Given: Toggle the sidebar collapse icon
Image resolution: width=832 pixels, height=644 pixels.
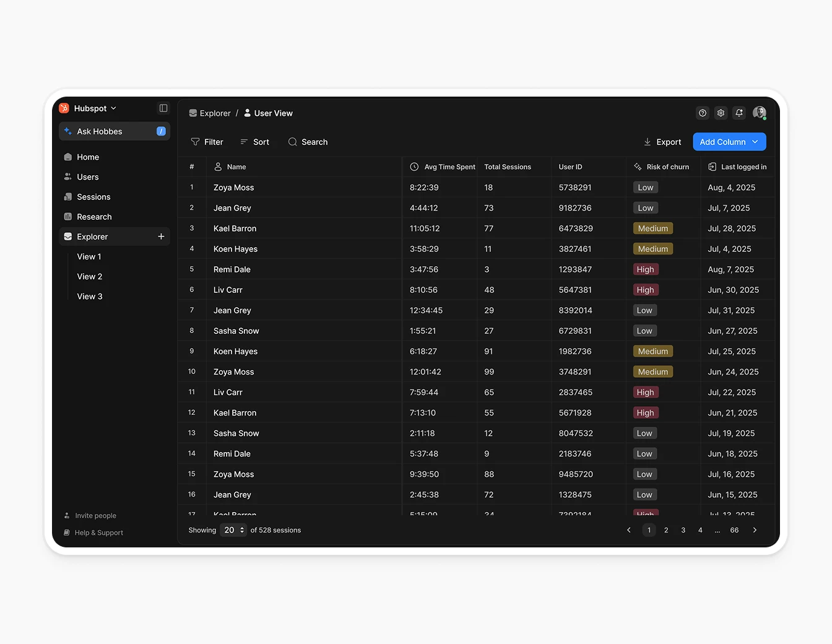Looking at the screenshot, I should tap(163, 108).
